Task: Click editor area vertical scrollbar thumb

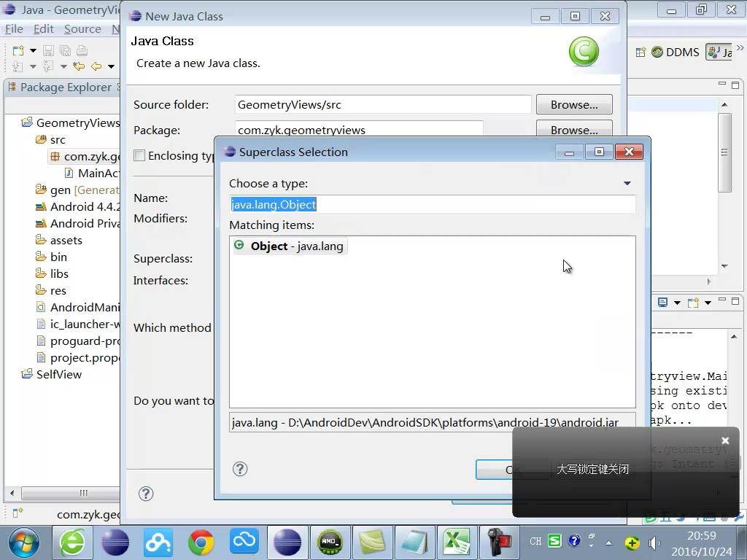Action: tap(724, 152)
